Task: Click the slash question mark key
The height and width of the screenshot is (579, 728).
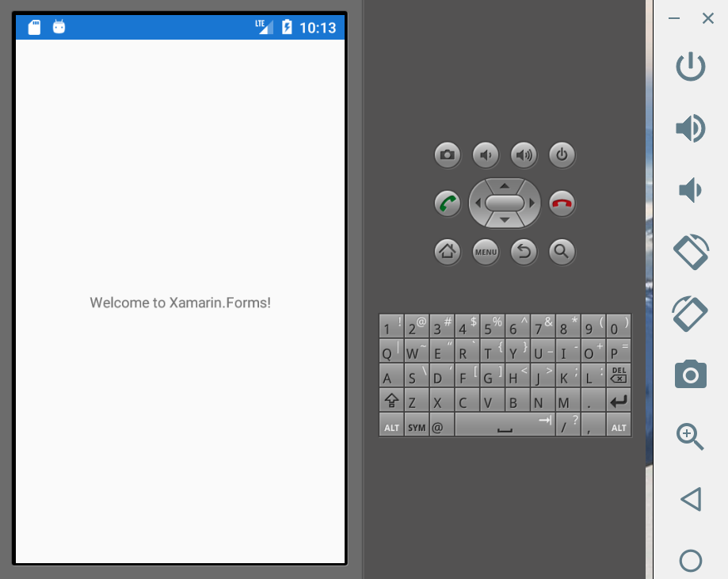Action: 568,425
